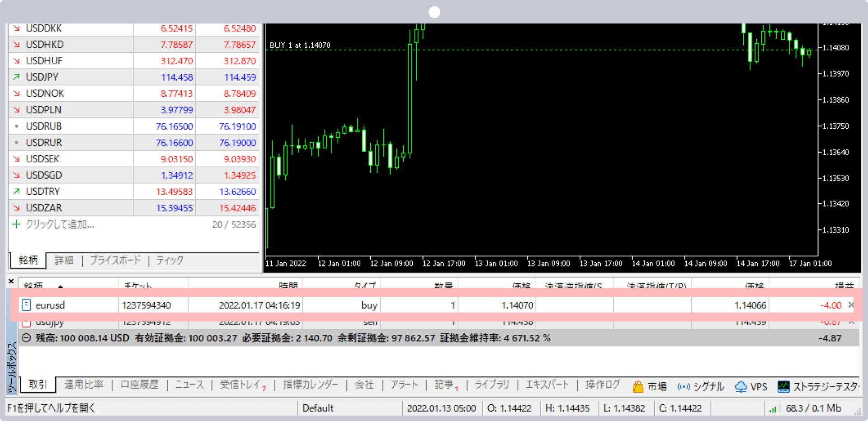Image resolution: width=868 pixels, height=421 pixels.
Task: Open the 指標カレンダー tab
Action: [x=311, y=385]
